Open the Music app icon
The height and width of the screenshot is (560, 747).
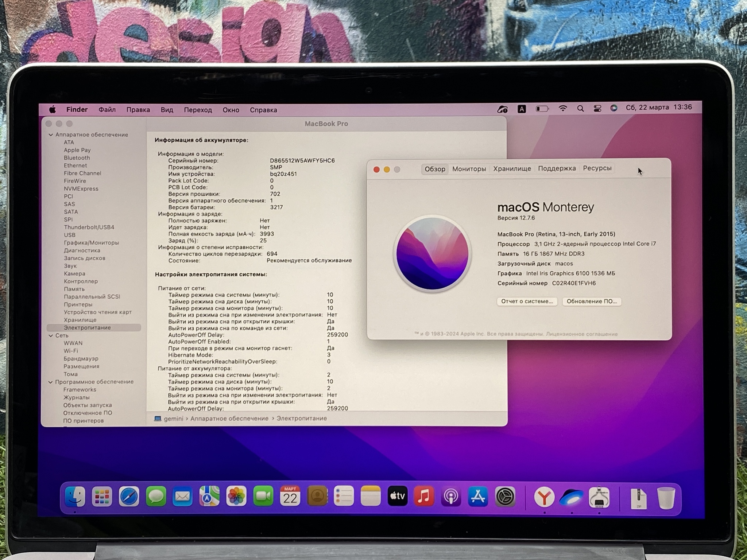coord(424,497)
